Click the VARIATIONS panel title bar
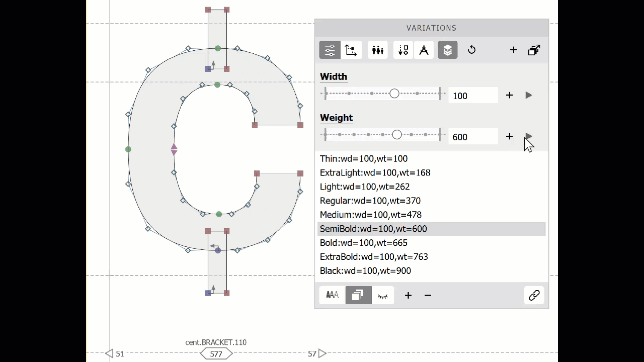The image size is (644, 362). coord(432,28)
